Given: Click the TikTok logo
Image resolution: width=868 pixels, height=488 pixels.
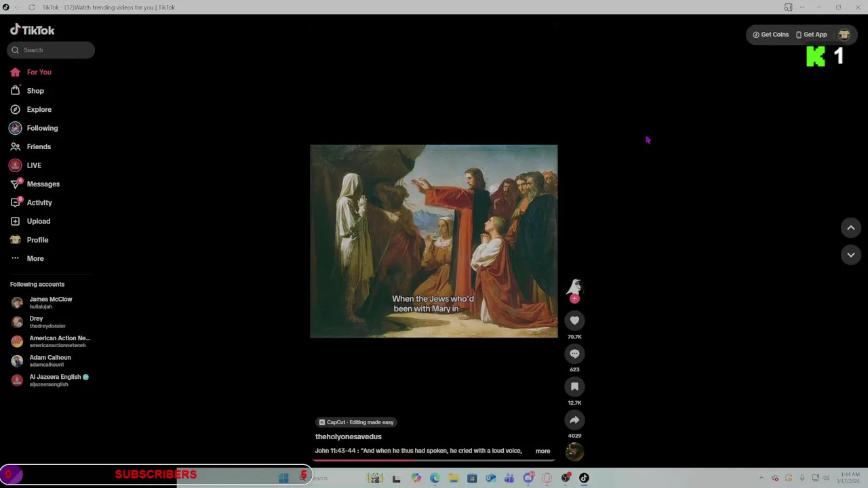Looking at the screenshot, I should tap(32, 30).
